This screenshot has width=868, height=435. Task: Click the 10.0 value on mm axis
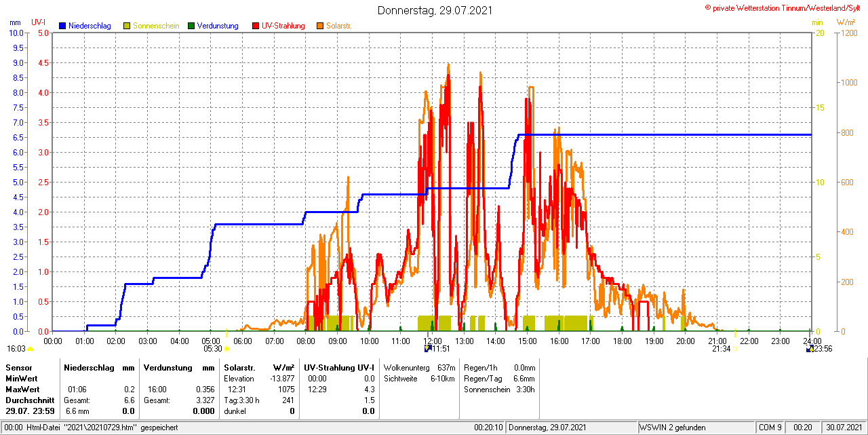pyautogui.click(x=17, y=33)
